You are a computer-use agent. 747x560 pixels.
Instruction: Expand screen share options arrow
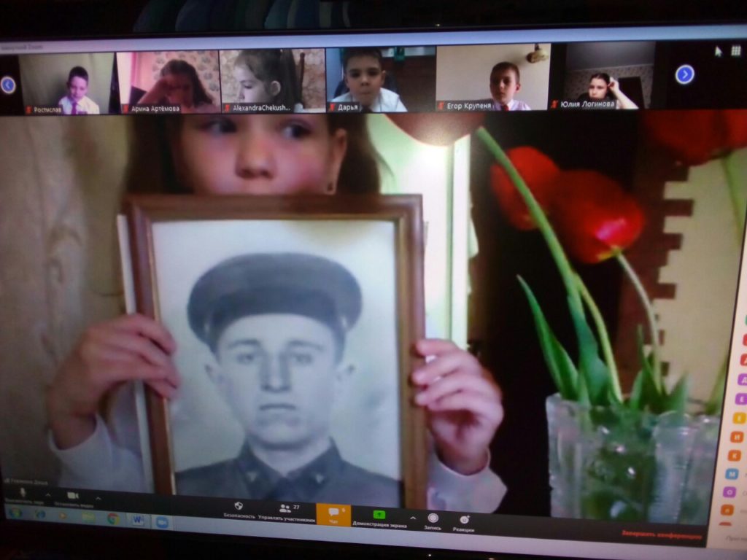413,518
